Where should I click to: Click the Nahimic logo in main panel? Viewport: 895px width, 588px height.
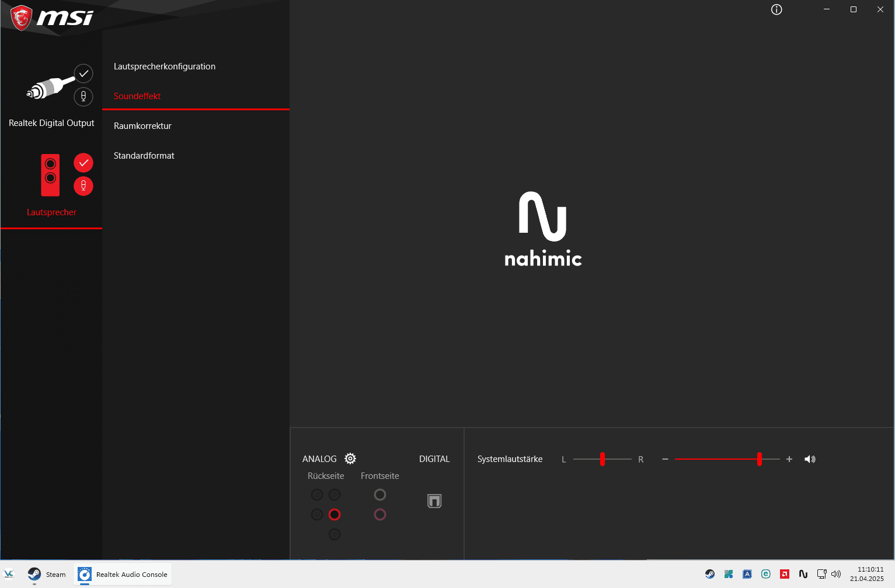pyautogui.click(x=543, y=229)
